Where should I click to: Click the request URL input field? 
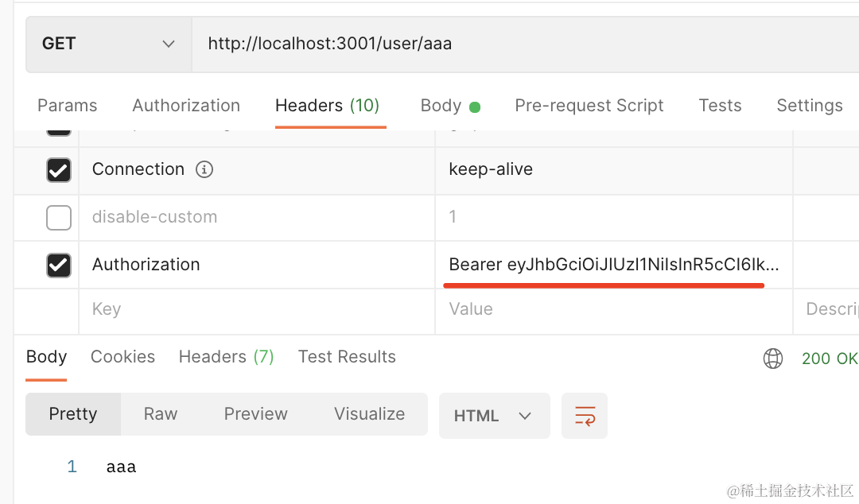(x=517, y=44)
